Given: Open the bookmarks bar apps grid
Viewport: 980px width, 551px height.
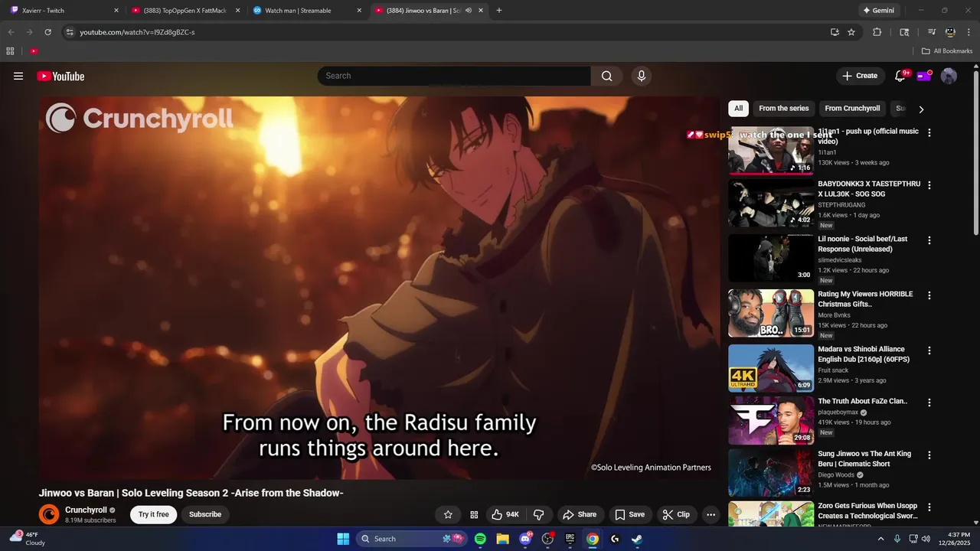Looking at the screenshot, I should pos(10,51).
